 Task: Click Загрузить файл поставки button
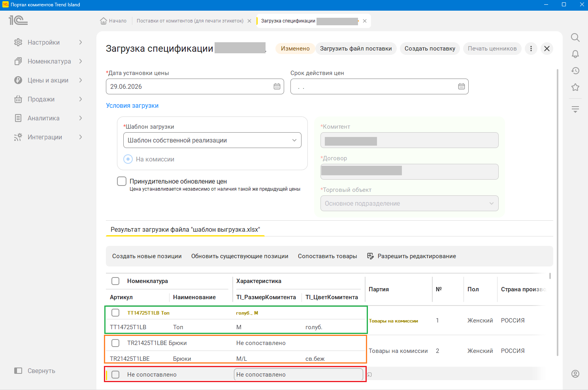coord(356,49)
